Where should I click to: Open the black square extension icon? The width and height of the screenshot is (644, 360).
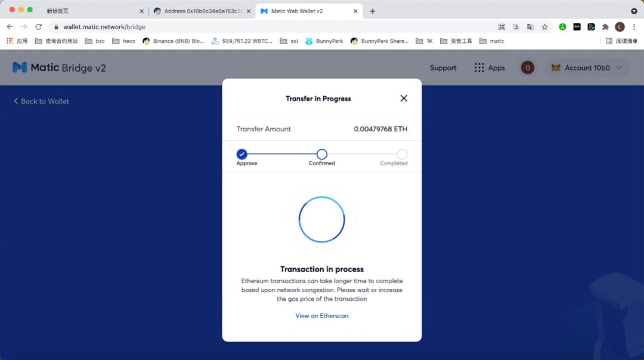click(577, 27)
